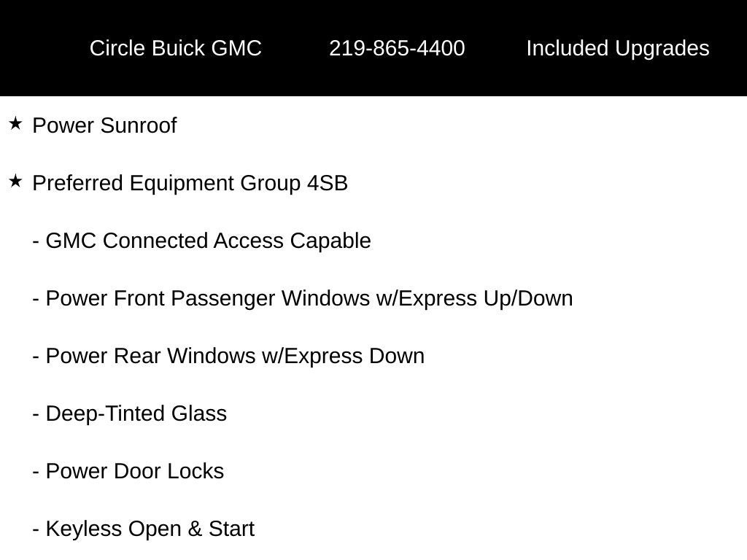This screenshot has width=747, height=560.
Task: Select the Deep-Tinted Glass feature text
Action: coord(136,413)
